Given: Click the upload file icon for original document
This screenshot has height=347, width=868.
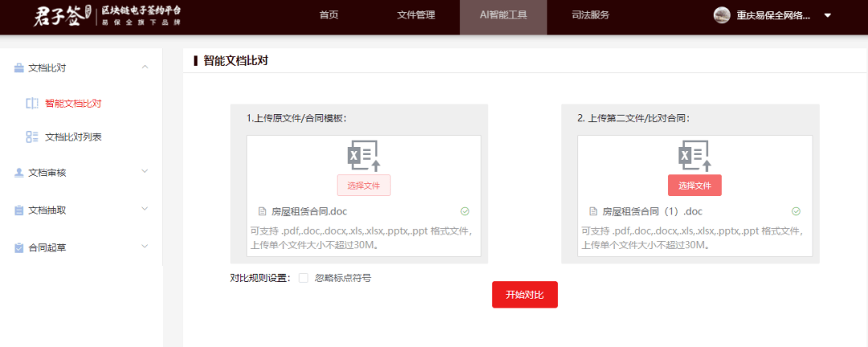Looking at the screenshot, I should coord(363,156).
